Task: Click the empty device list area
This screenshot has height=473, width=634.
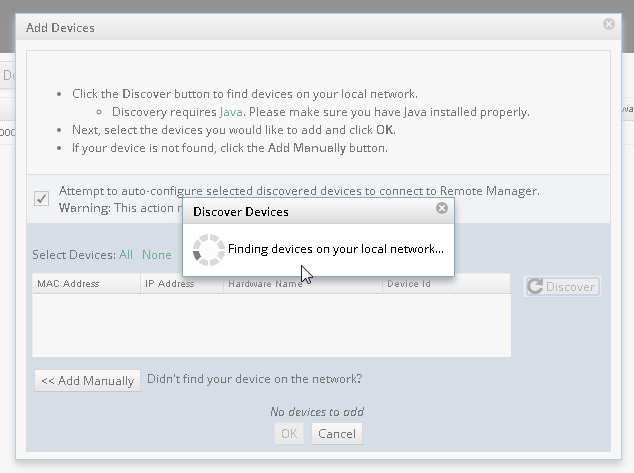Action: 271,325
